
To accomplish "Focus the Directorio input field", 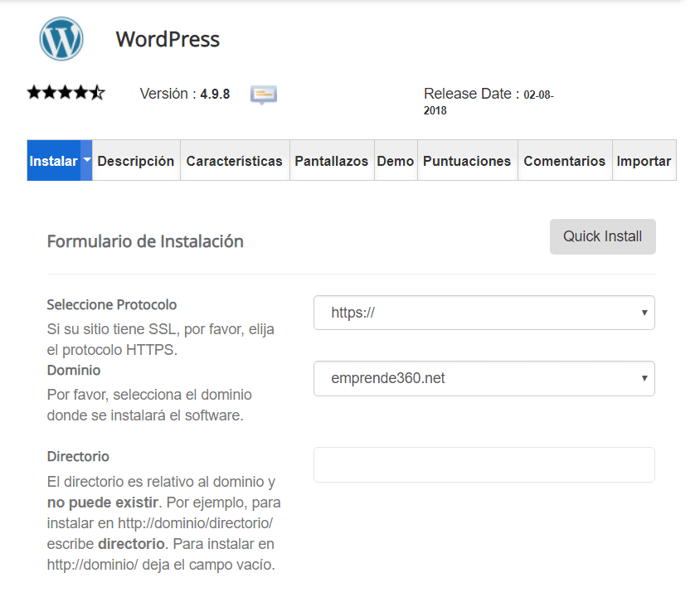I will [x=484, y=464].
